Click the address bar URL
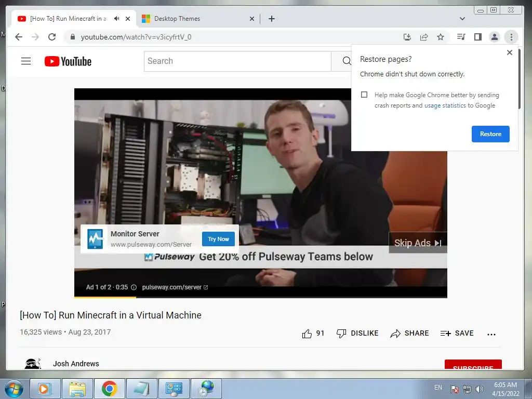Image resolution: width=532 pixels, height=399 pixels. point(136,37)
